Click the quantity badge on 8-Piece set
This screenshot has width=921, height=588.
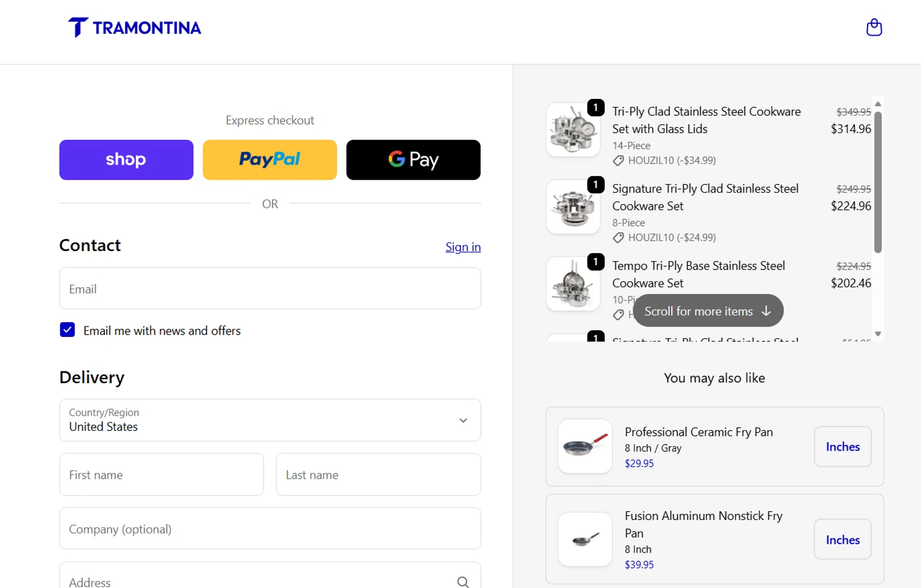click(x=596, y=185)
